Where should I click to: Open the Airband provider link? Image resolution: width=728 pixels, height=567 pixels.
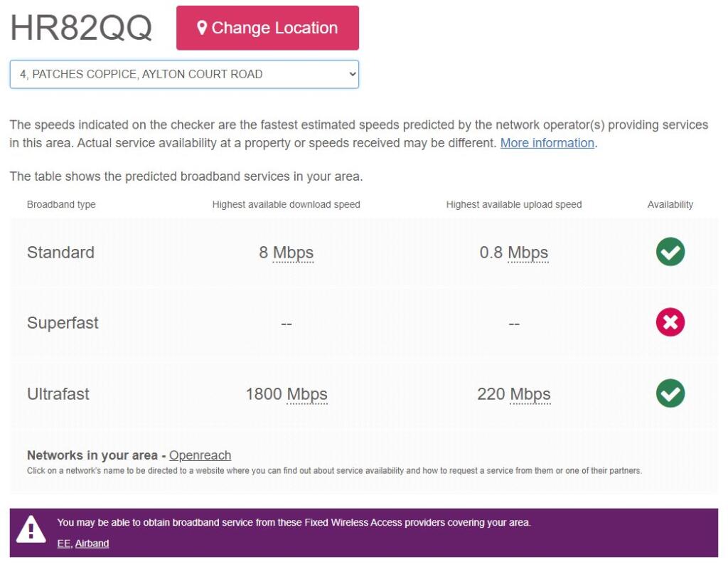[x=92, y=544]
